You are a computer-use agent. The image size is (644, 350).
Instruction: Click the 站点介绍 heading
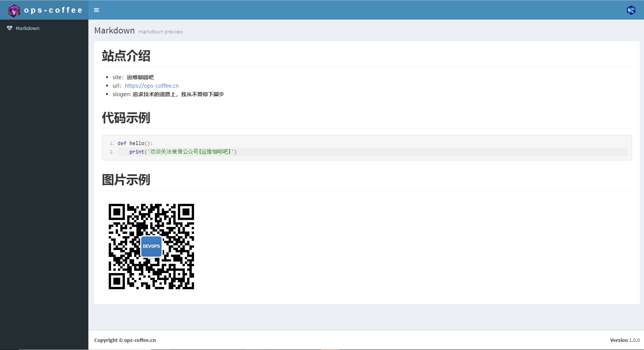point(126,56)
